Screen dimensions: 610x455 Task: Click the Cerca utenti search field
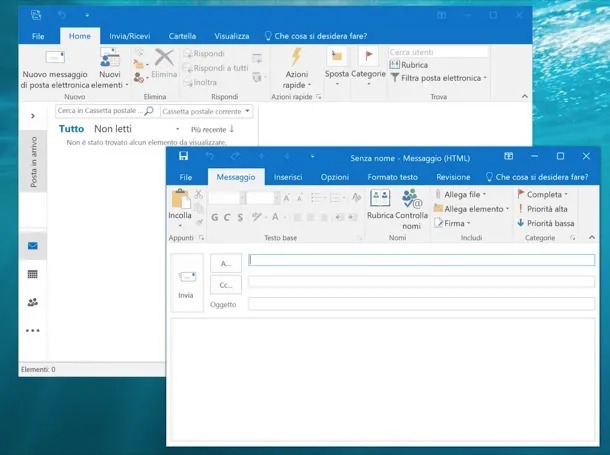[438, 52]
